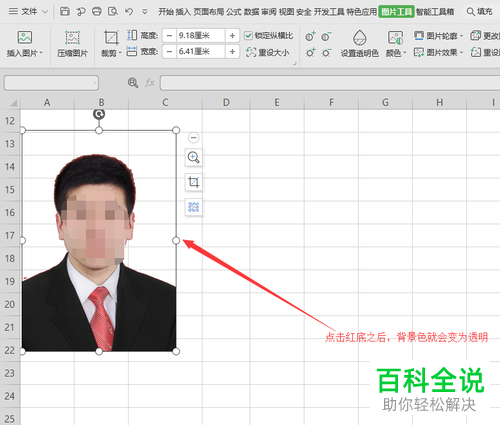
Task: Click the 高度 field showing 9.18厘米
Action: [201, 35]
